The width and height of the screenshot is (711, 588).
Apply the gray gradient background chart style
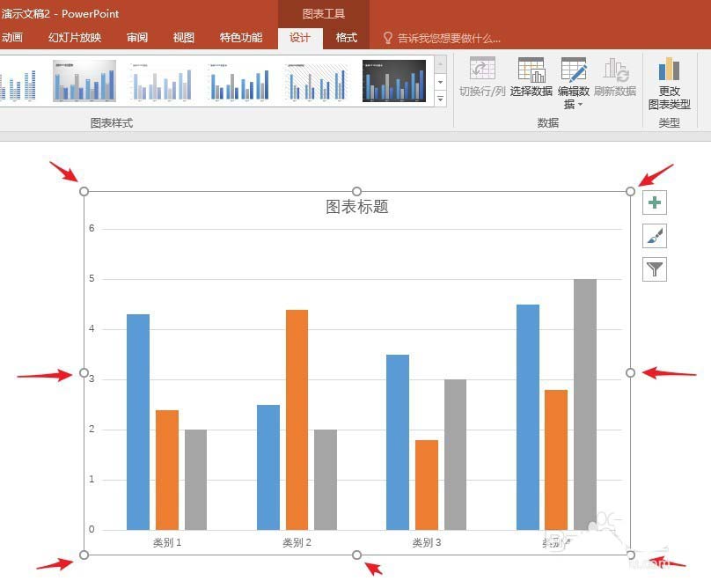coord(84,81)
